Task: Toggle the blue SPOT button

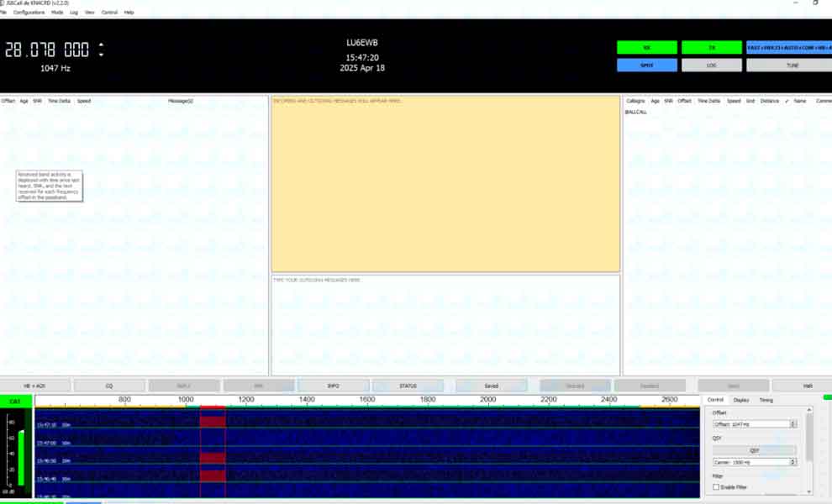Action: pos(646,65)
